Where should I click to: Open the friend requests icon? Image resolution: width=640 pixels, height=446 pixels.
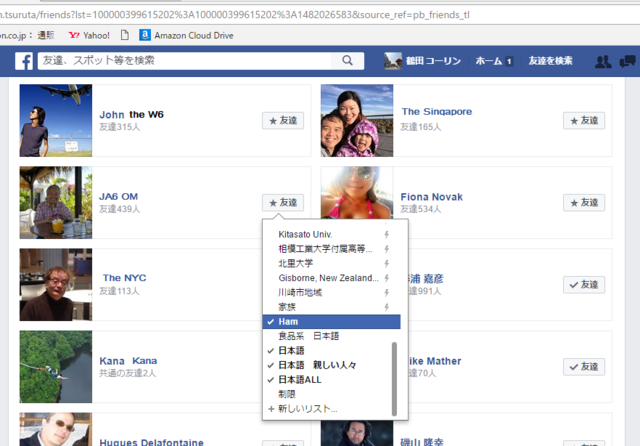point(603,61)
